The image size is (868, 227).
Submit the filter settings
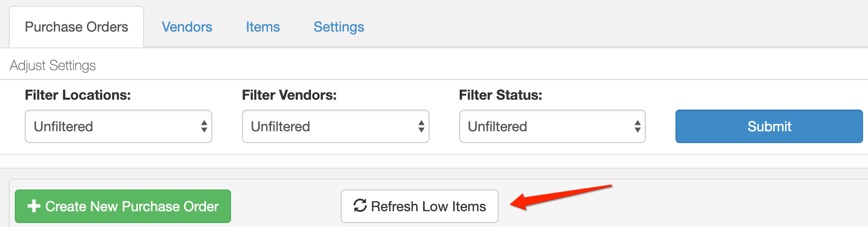(769, 126)
